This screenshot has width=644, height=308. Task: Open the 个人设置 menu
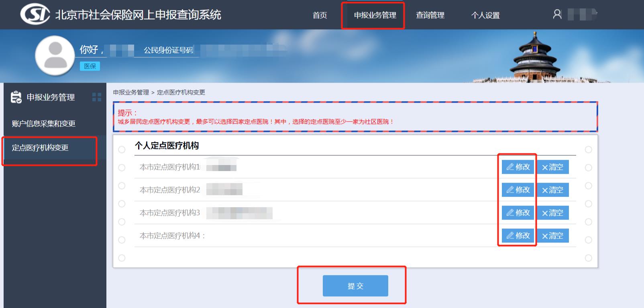click(485, 15)
